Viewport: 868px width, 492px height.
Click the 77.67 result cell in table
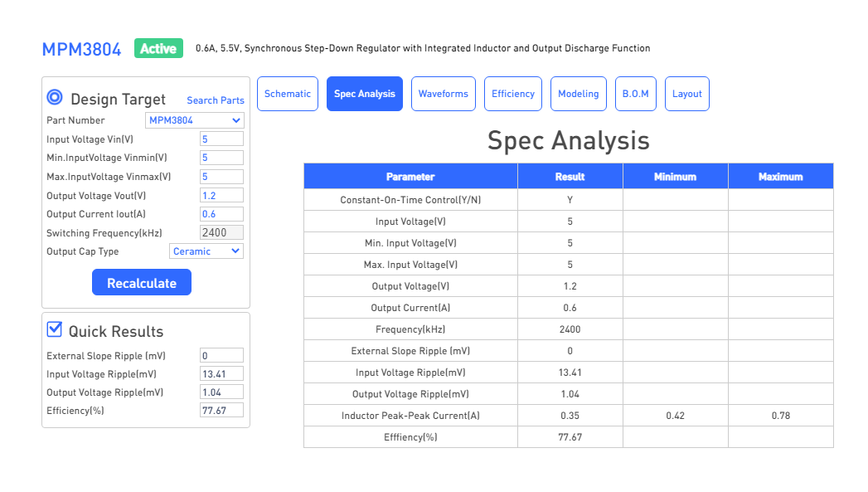tap(570, 437)
